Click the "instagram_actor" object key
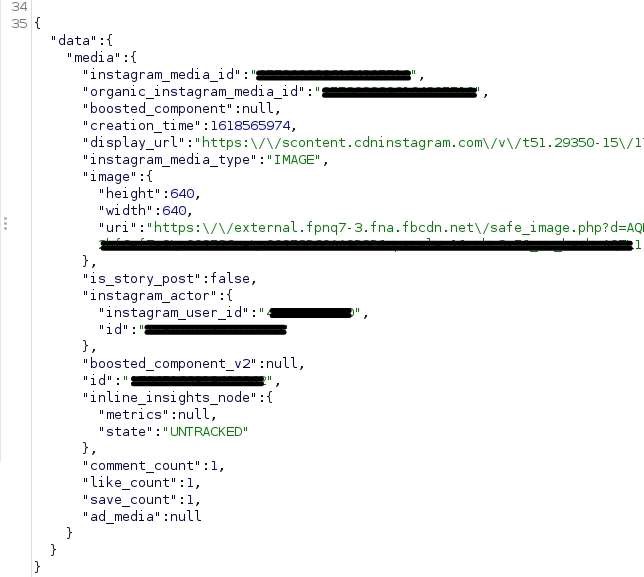 click(150, 295)
